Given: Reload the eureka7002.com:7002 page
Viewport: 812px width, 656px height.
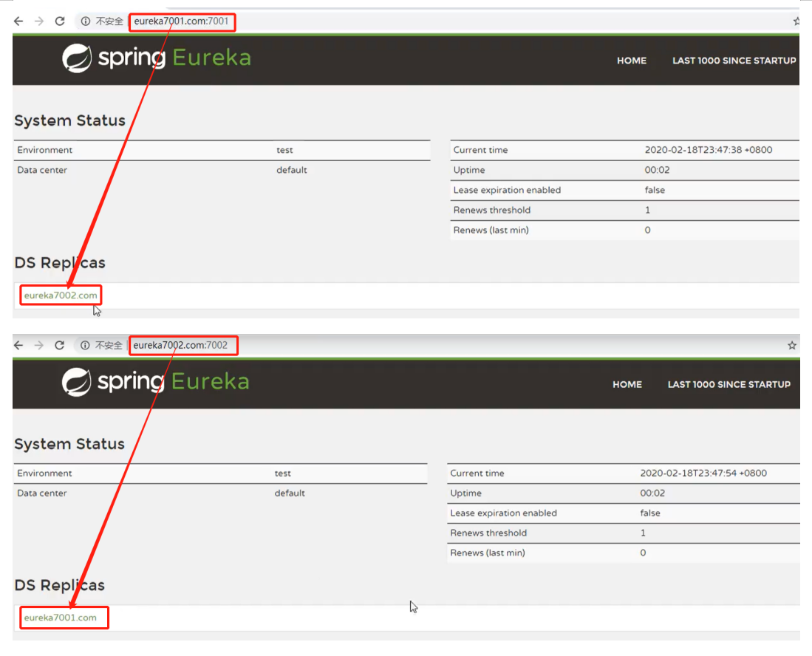Looking at the screenshot, I should pyautogui.click(x=60, y=345).
